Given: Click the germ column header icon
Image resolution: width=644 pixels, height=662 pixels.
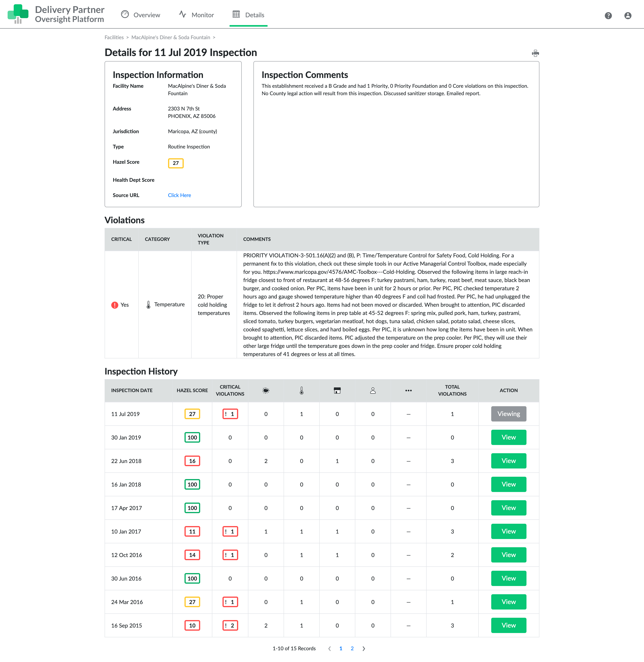Looking at the screenshot, I should pyautogui.click(x=266, y=390).
